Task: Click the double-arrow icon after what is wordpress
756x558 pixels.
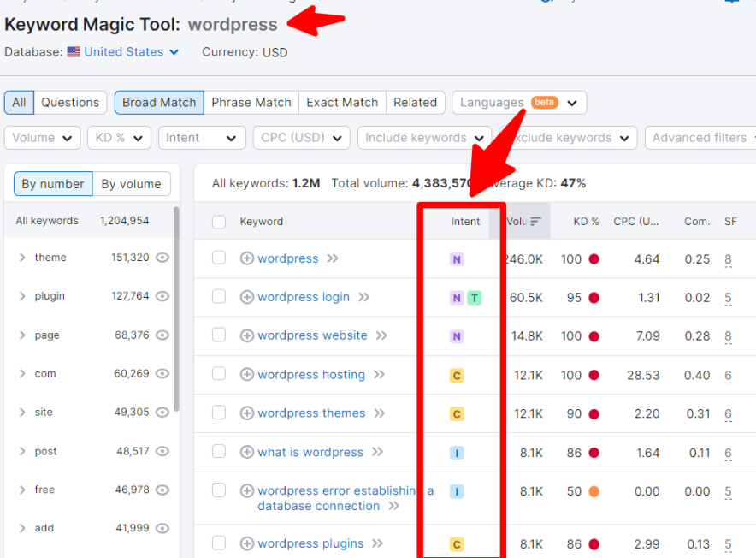Action: pyautogui.click(x=377, y=452)
